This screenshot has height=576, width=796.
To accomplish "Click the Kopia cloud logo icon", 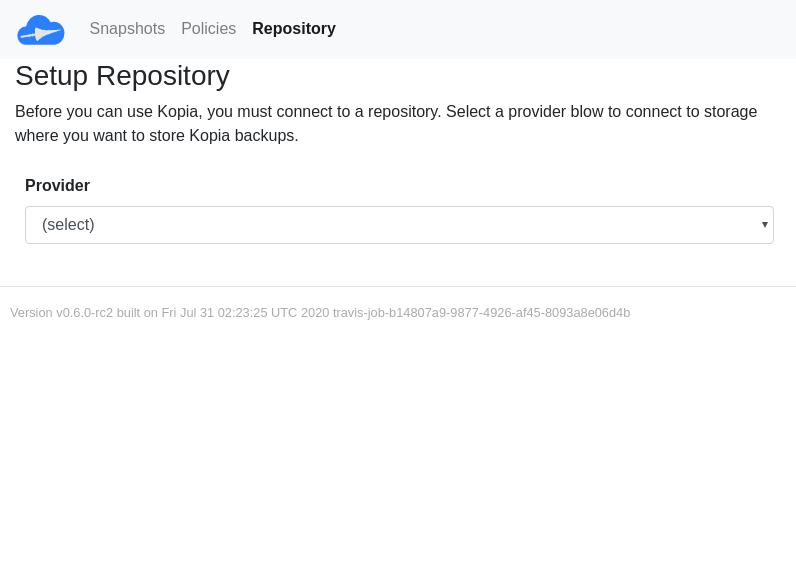I will pos(41,30).
